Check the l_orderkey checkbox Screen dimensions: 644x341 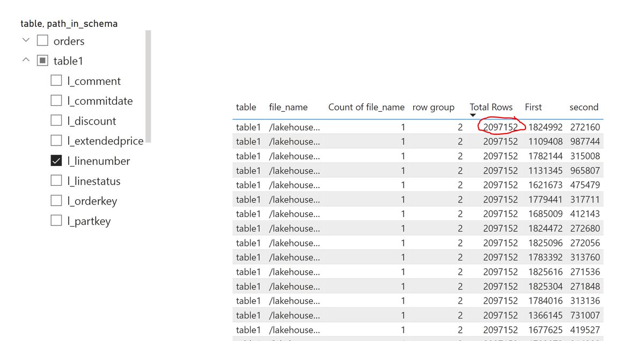56,201
